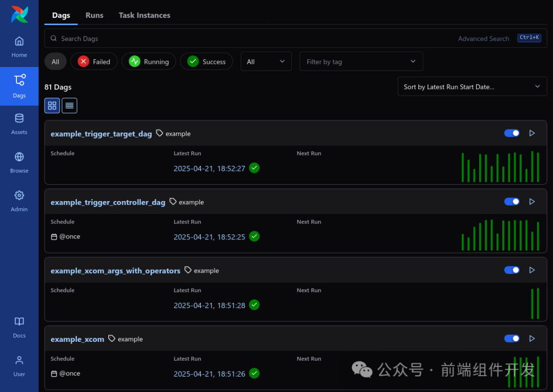Switch to the Dags tab
This screenshot has height=392, width=553.
(x=61, y=15)
